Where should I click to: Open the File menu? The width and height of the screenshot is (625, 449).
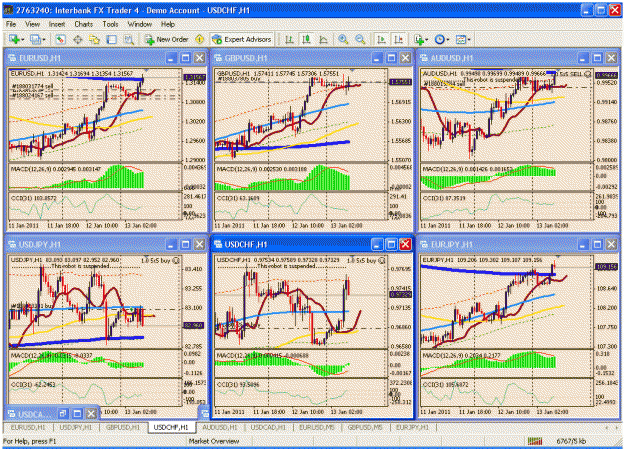11,24
